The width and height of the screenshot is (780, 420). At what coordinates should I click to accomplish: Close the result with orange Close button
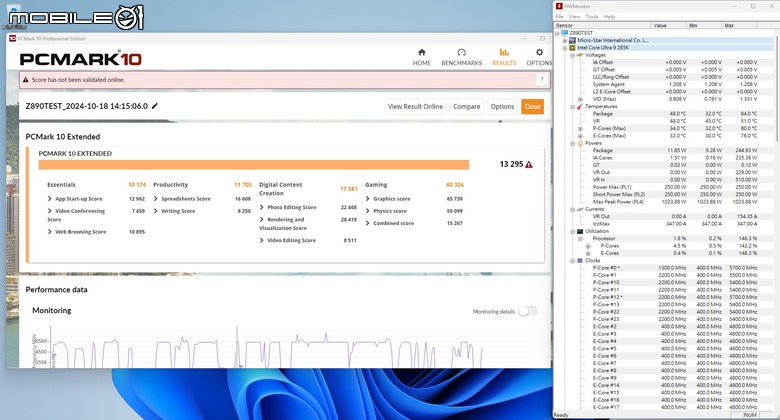pyautogui.click(x=532, y=106)
